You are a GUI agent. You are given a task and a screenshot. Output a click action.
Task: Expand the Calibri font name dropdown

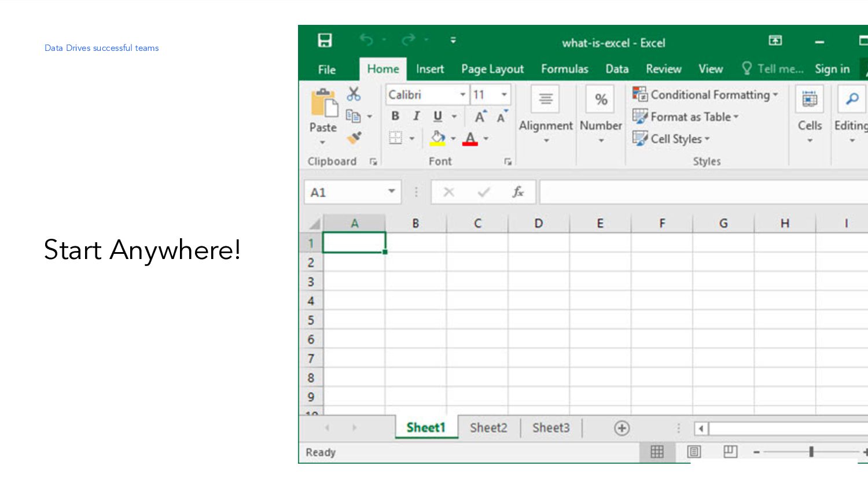(463, 94)
